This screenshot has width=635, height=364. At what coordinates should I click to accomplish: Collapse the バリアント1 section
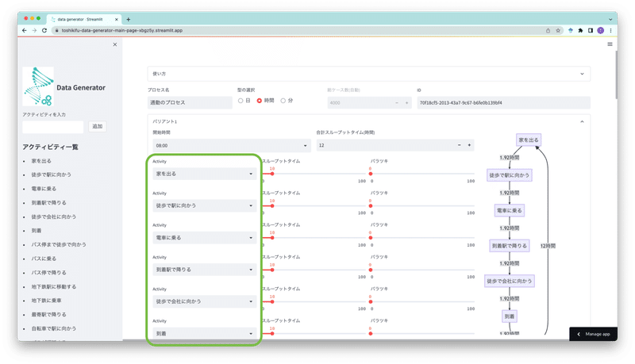(x=582, y=122)
